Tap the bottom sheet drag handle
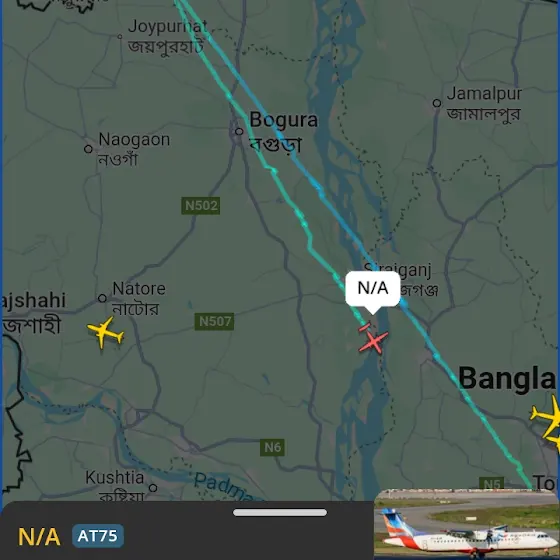 (280, 512)
